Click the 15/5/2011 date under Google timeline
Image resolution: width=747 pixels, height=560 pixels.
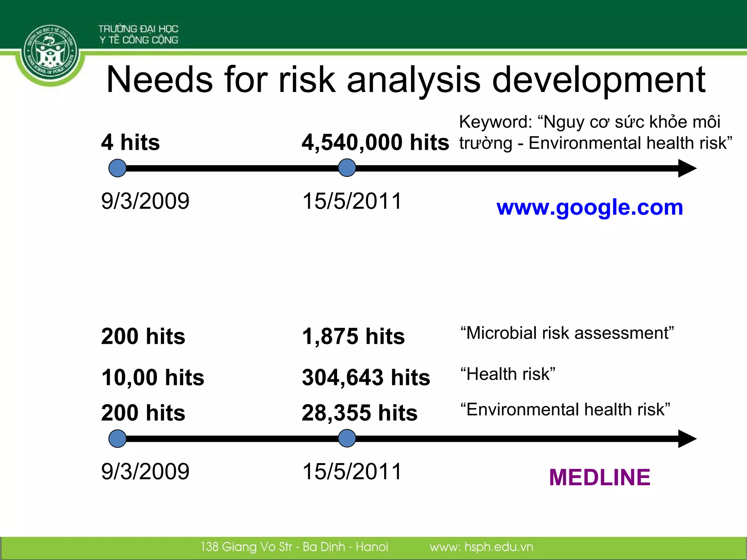click(x=352, y=201)
